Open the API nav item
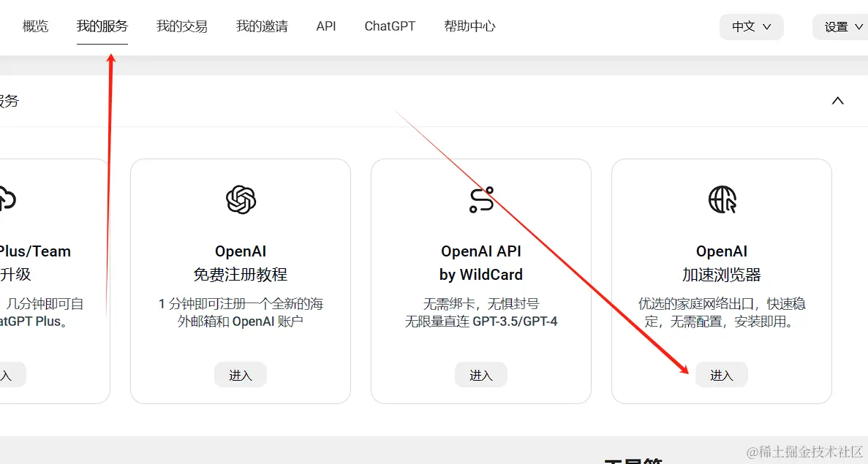 tap(326, 26)
